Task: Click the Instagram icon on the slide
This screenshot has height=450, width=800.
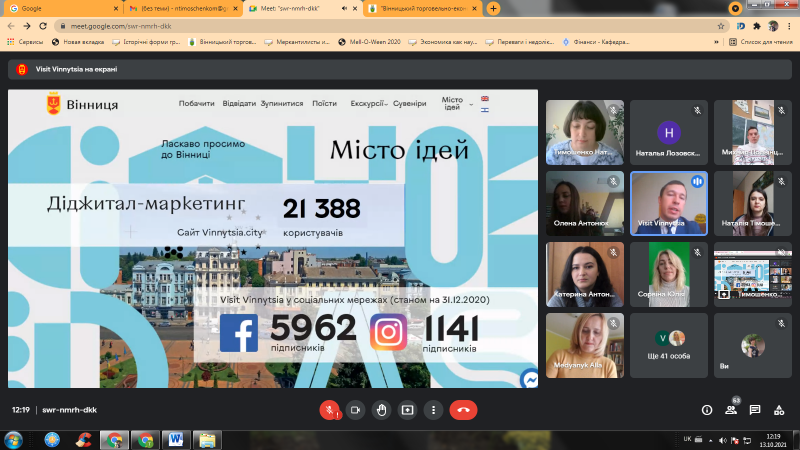Action: pyautogui.click(x=388, y=332)
